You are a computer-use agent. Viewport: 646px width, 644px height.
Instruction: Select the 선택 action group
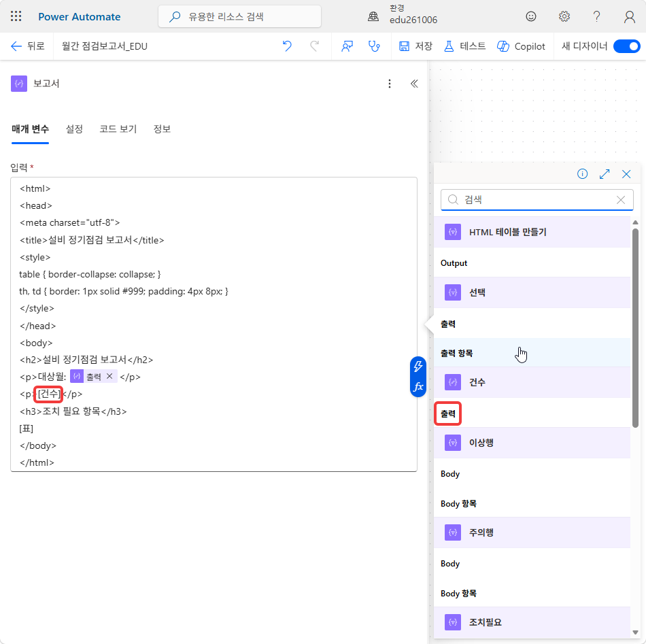[x=532, y=292]
